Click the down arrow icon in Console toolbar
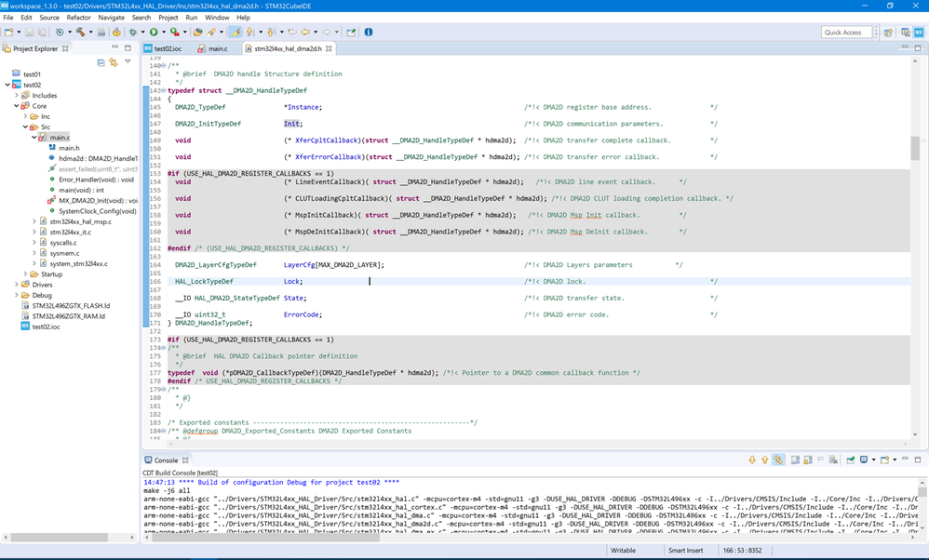929x560 pixels. click(x=752, y=460)
